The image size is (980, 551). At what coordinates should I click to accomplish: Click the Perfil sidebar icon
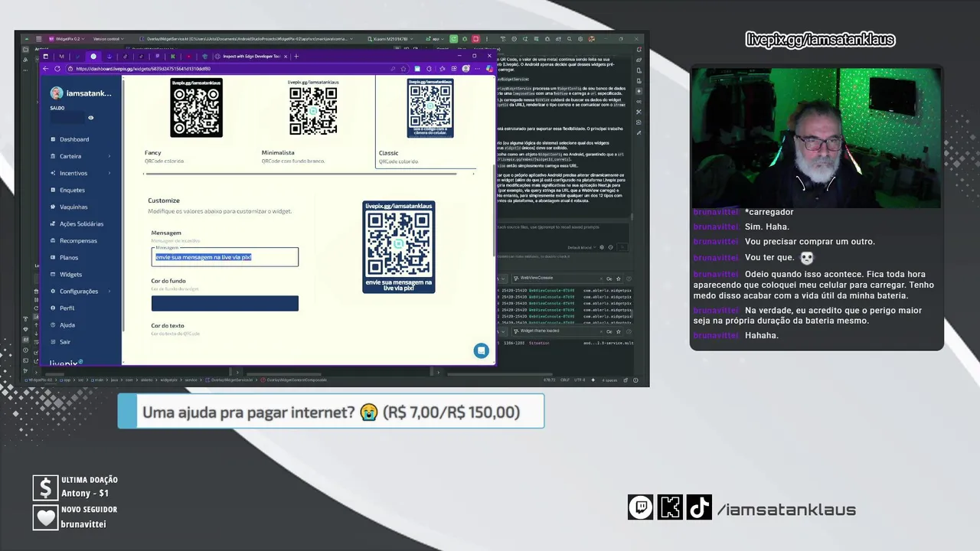click(53, 308)
